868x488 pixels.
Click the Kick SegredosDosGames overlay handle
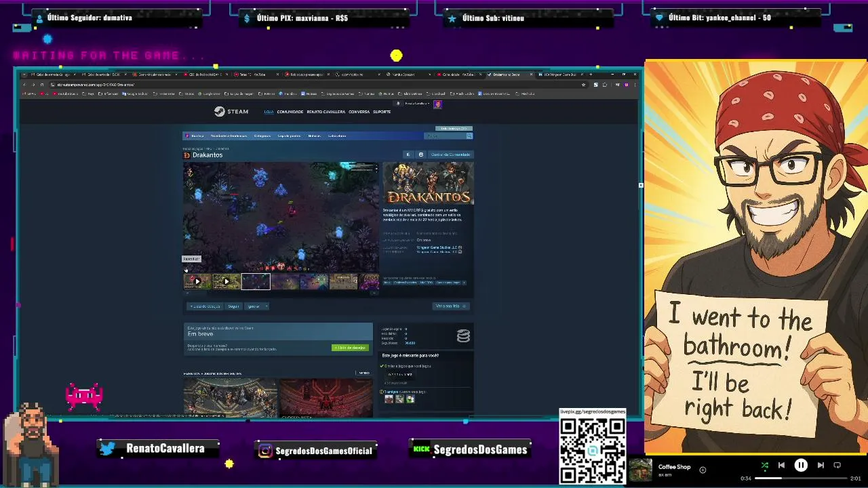click(471, 449)
